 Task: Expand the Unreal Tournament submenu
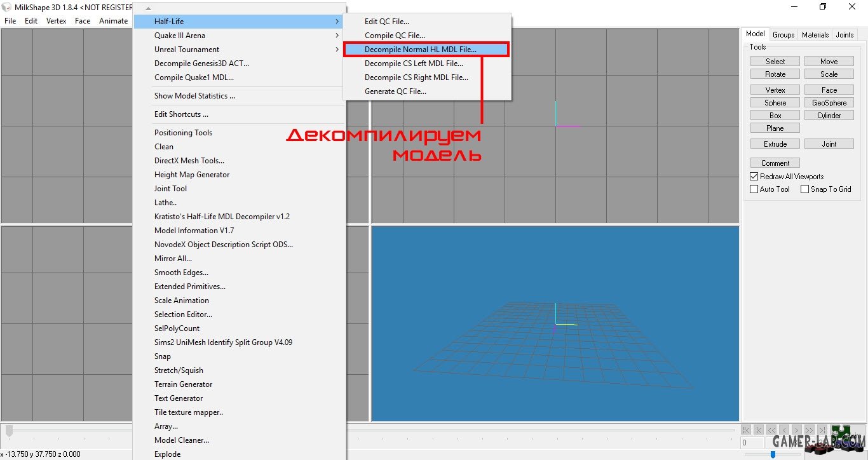(x=240, y=50)
